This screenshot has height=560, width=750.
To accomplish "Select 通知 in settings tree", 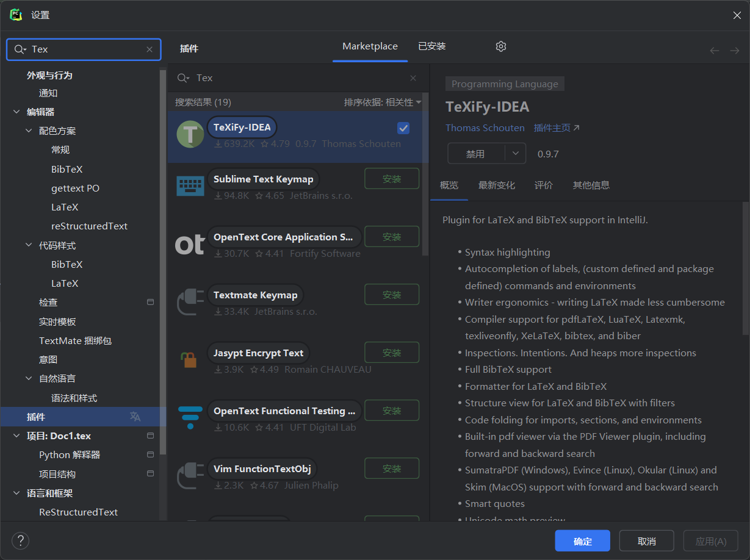I will click(x=48, y=93).
